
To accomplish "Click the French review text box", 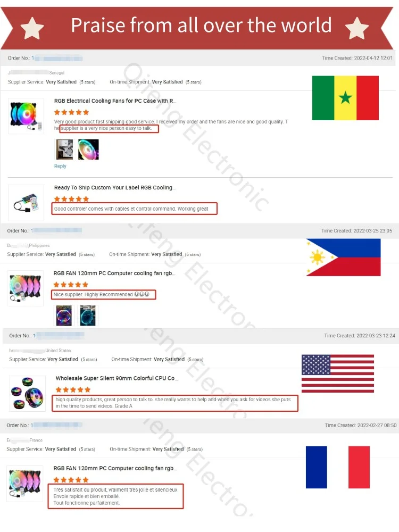I will [115, 496].
